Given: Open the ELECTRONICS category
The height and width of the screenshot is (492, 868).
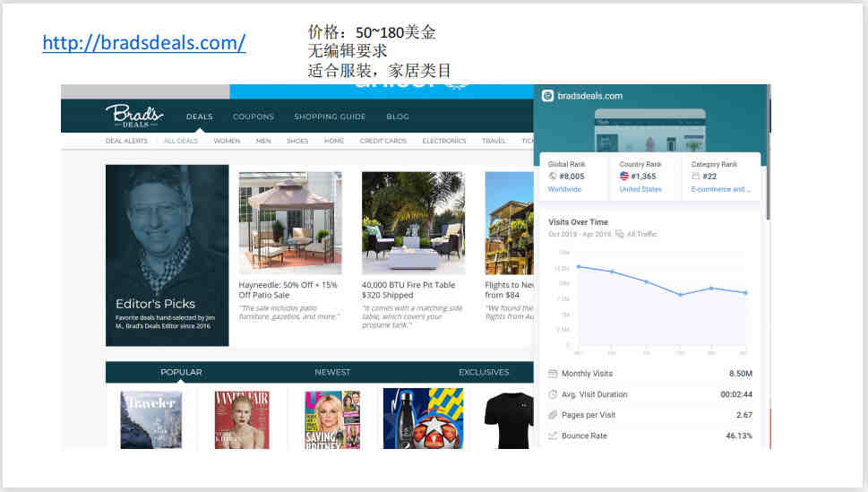Looking at the screenshot, I should pyautogui.click(x=444, y=141).
